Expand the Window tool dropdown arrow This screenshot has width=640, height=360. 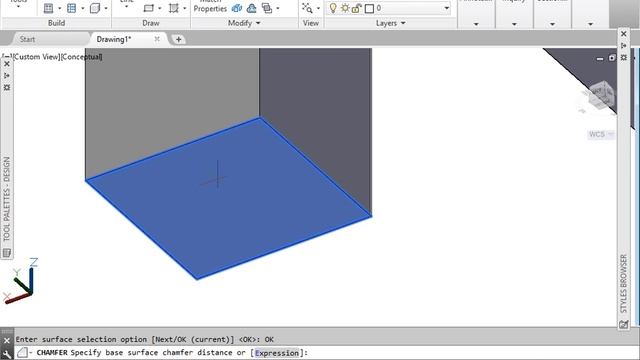tap(83, 8)
